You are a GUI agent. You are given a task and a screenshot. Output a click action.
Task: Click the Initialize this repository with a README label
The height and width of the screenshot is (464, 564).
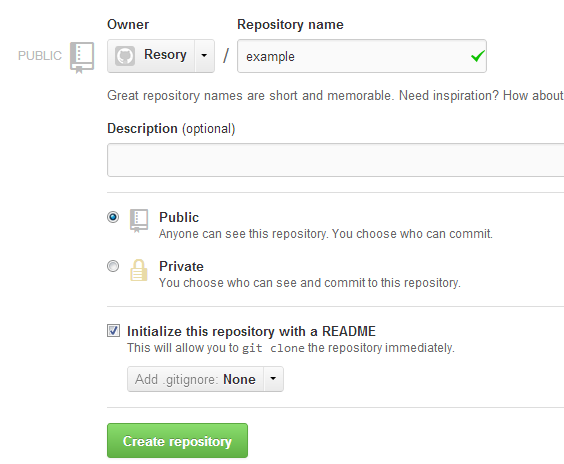(x=251, y=331)
